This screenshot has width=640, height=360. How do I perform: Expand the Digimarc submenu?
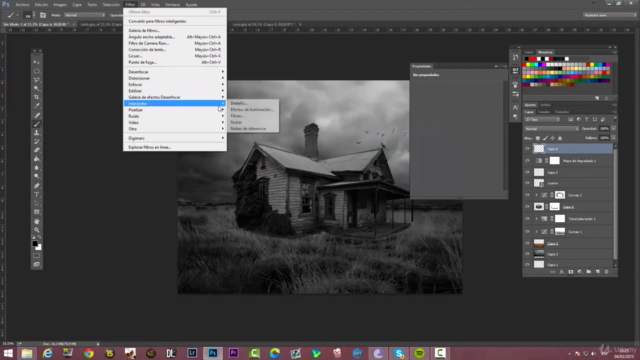pyautogui.click(x=175, y=138)
